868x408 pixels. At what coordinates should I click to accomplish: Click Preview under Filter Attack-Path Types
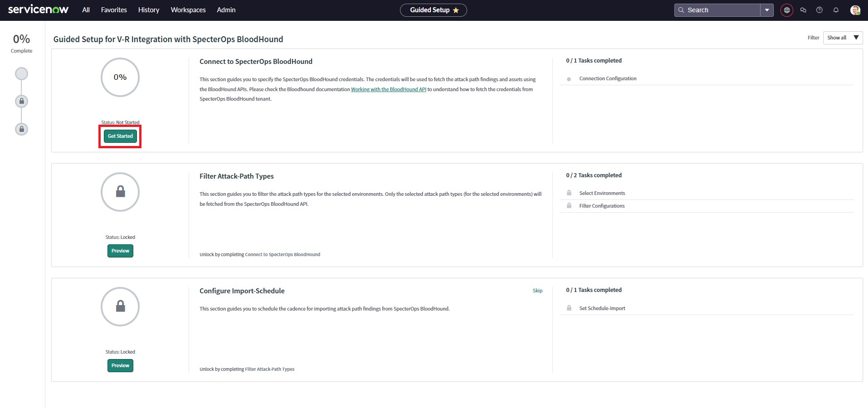coord(120,251)
